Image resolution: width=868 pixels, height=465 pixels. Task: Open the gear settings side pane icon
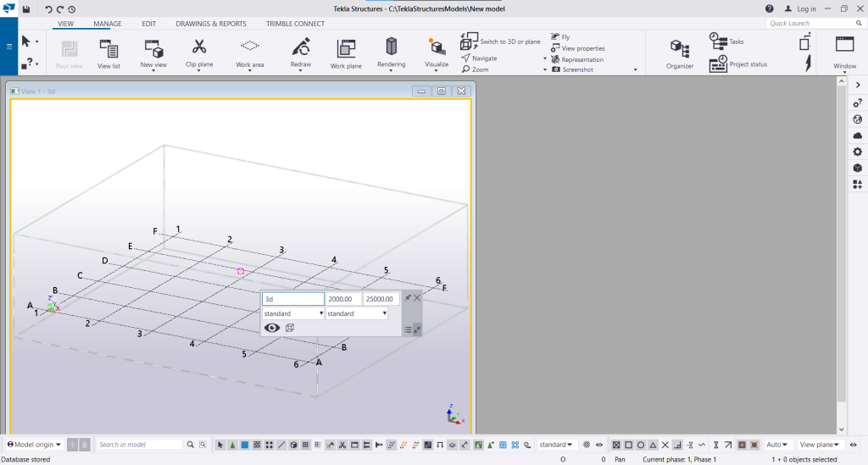[858, 152]
